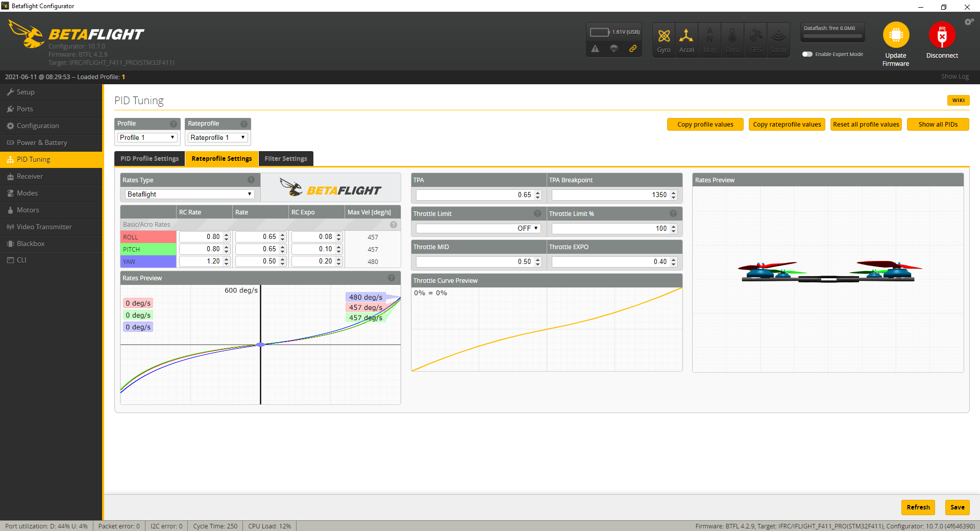Click the blue YAW color label

pyautogui.click(x=149, y=261)
